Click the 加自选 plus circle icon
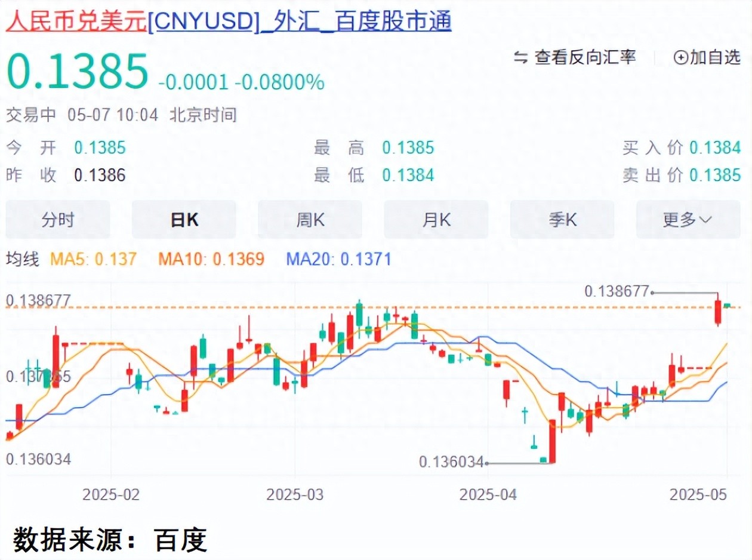This screenshot has height=560, width=752. coord(680,57)
